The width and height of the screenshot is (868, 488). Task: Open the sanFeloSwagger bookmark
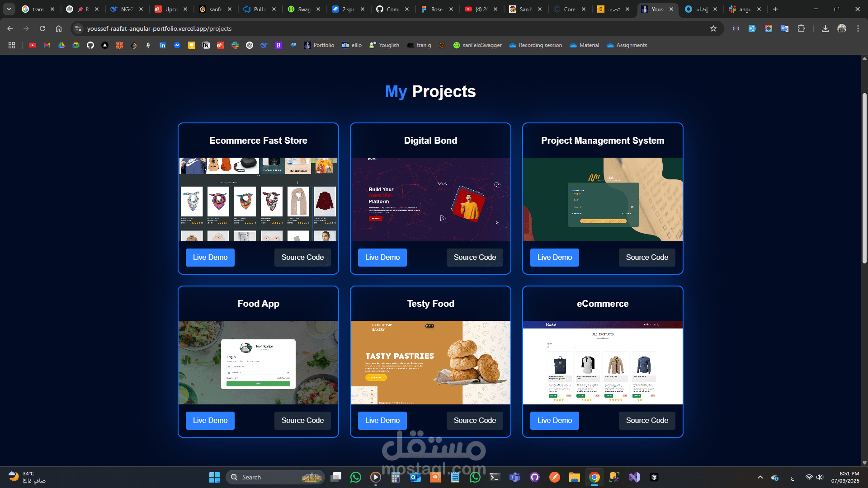tap(477, 45)
